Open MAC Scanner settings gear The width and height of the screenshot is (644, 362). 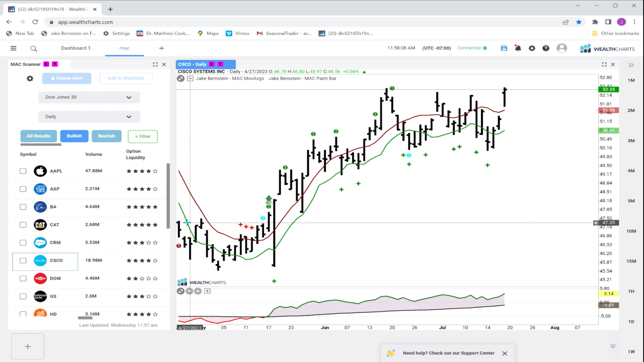(30, 78)
